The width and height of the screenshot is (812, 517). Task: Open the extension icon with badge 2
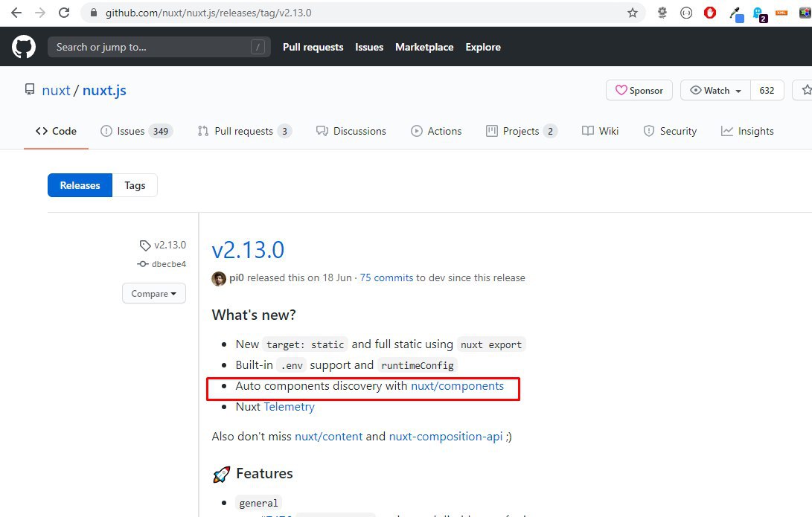(x=759, y=14)
